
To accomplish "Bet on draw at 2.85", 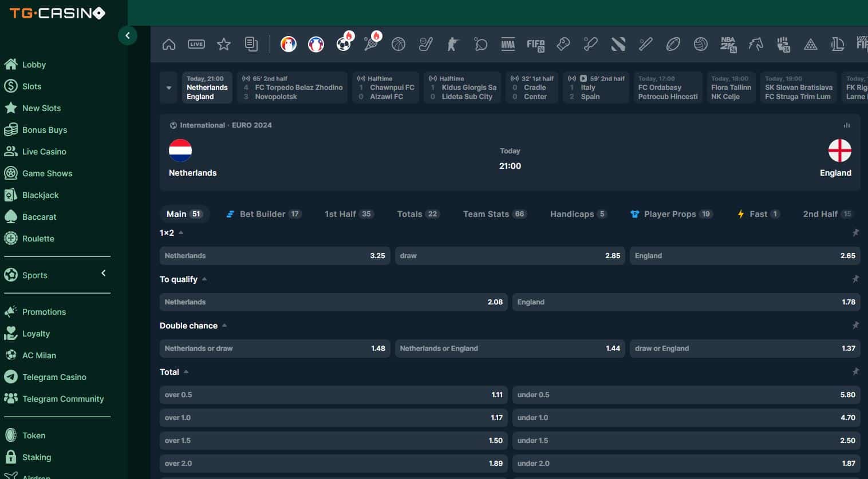I will pos(510,256).
